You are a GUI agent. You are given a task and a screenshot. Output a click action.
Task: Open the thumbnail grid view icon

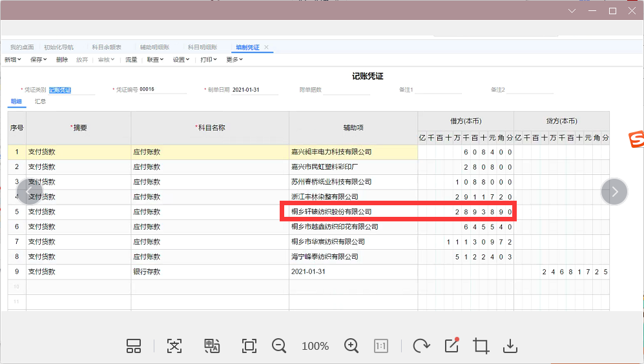[x=134, y=346]
